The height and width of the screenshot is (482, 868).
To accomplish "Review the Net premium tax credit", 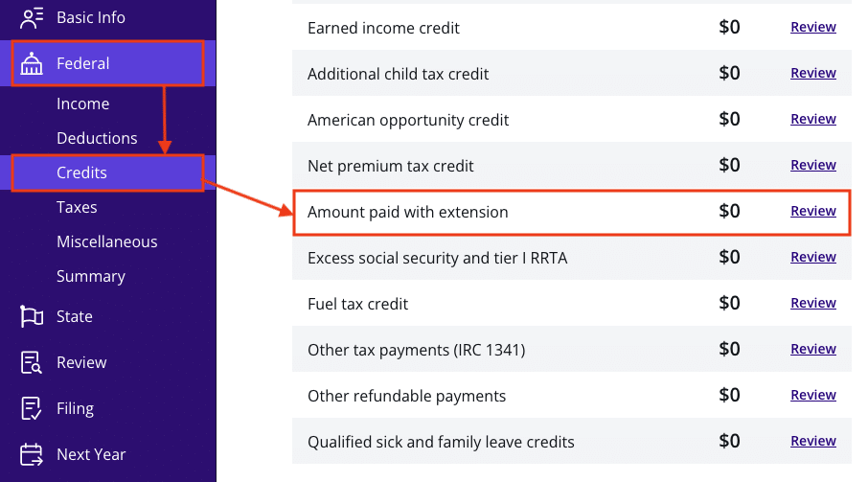I will (812, 165).
